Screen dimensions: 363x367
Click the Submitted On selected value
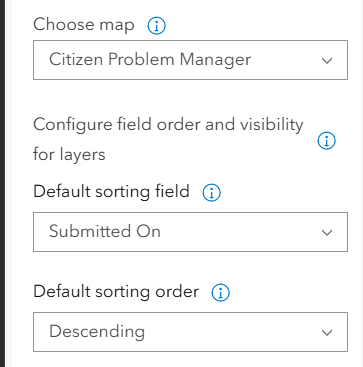coord(105,231)
